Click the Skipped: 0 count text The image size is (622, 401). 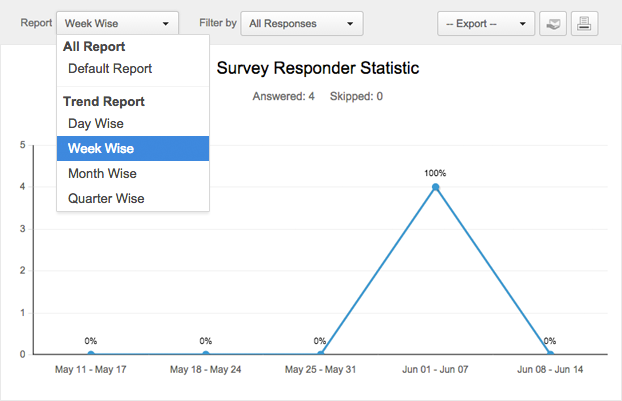click(356, 97)
